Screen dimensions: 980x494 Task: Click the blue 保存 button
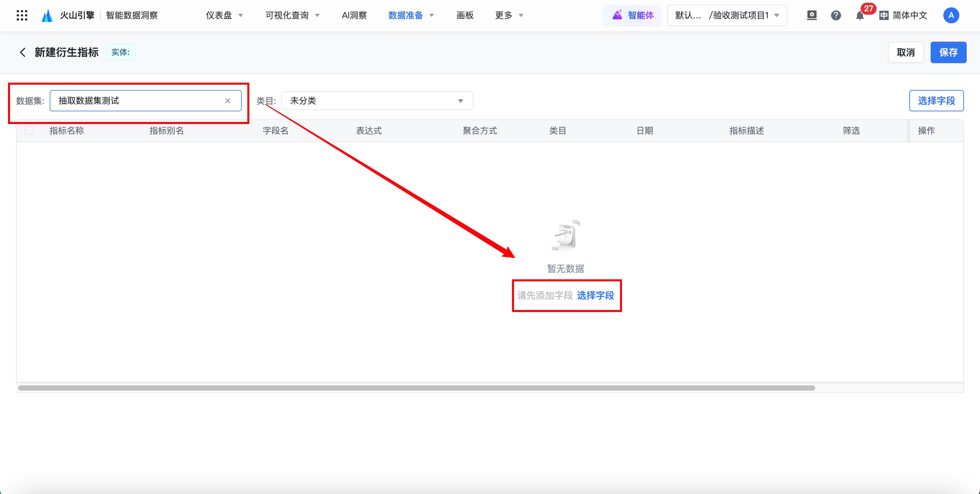pos(948,52)
